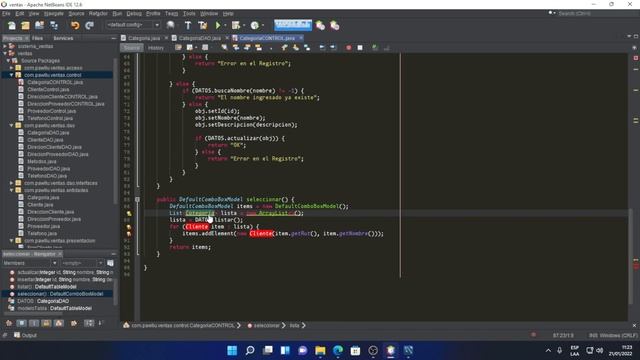Click the Clean and Build icon
Image resolution: width=640 pixels, height=360 pixels.
click(x=202, y=25)
